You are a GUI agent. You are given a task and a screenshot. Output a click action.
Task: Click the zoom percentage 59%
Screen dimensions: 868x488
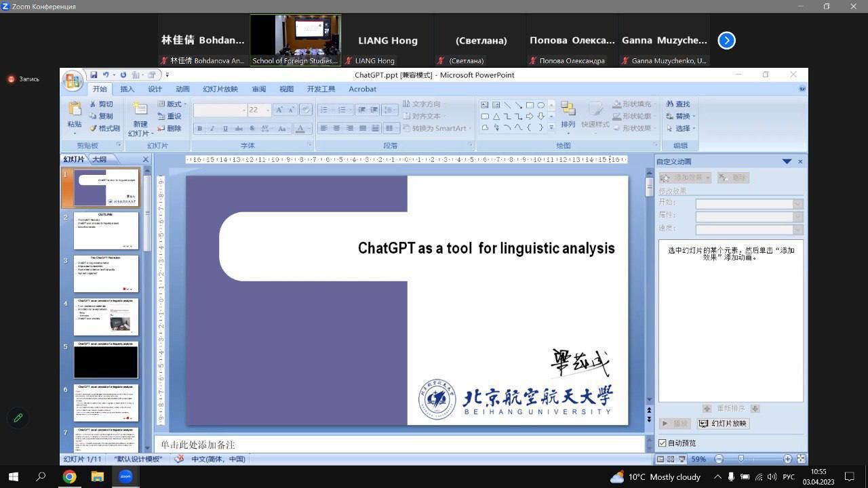(x=698, y=459)
